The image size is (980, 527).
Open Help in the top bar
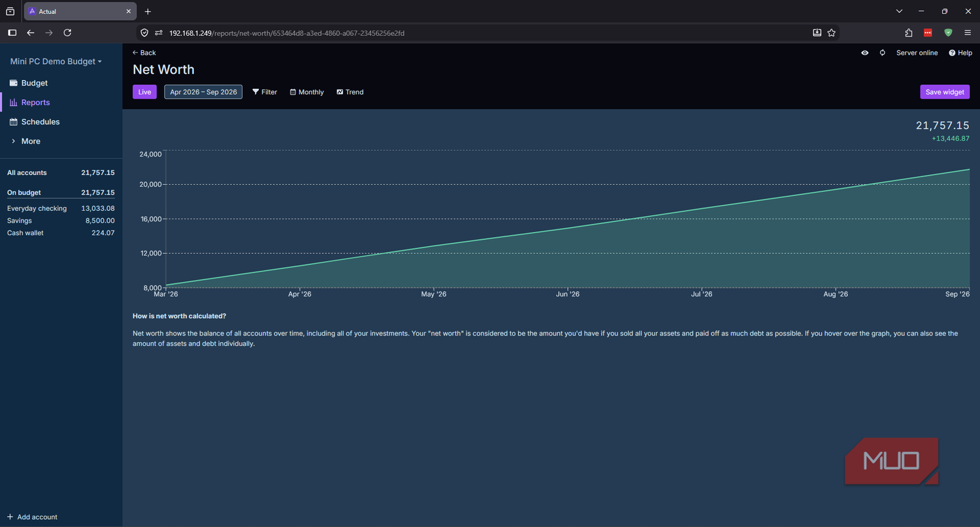pos(960,53)
